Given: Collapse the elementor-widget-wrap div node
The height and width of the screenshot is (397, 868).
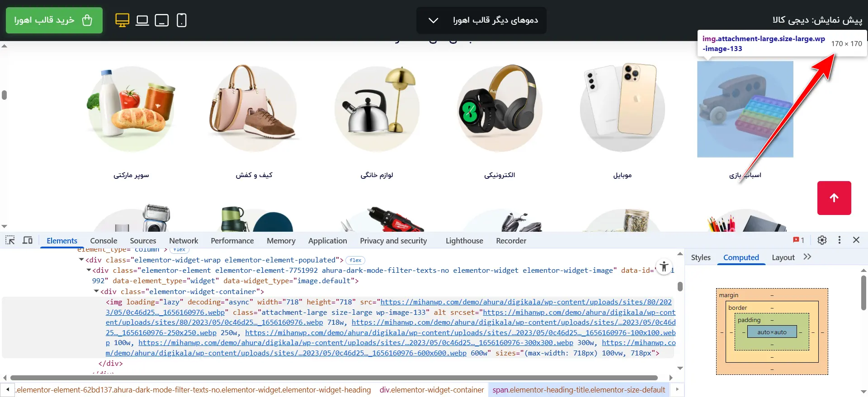Looking at the screenshot, I should 81,260.
